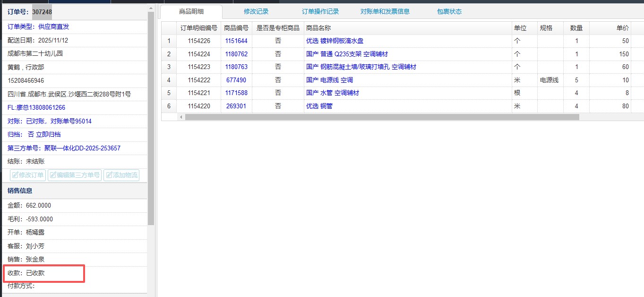Click the table's left scroll arrow
Screen dimensions: 644x297
coord(181,117)
